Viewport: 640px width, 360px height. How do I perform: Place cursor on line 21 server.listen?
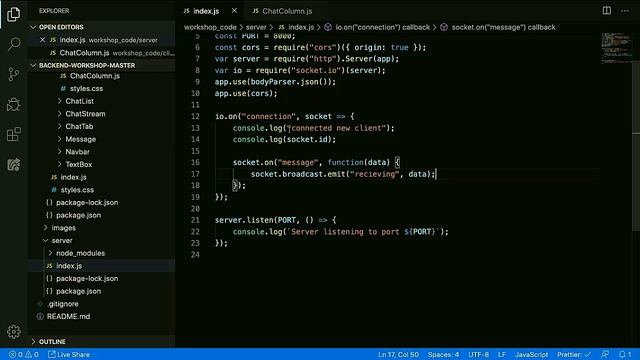pos(276,220)
